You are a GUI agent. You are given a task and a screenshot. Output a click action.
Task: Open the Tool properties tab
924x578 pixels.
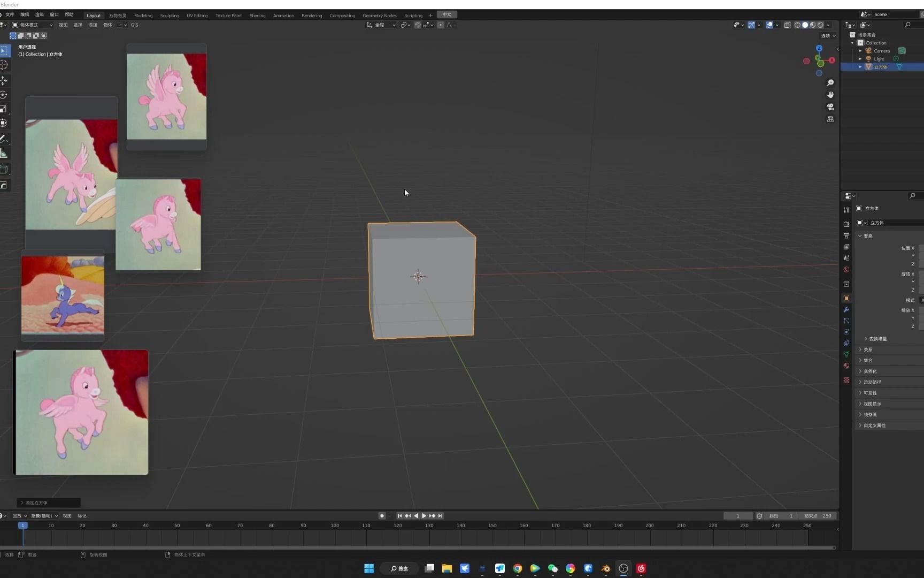846,210
